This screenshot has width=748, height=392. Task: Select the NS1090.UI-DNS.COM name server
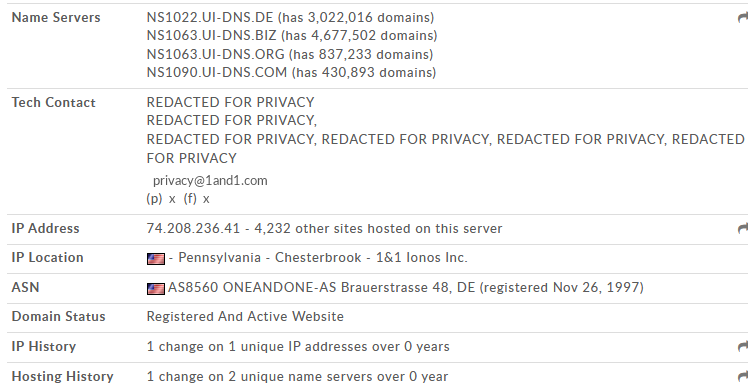217,72
